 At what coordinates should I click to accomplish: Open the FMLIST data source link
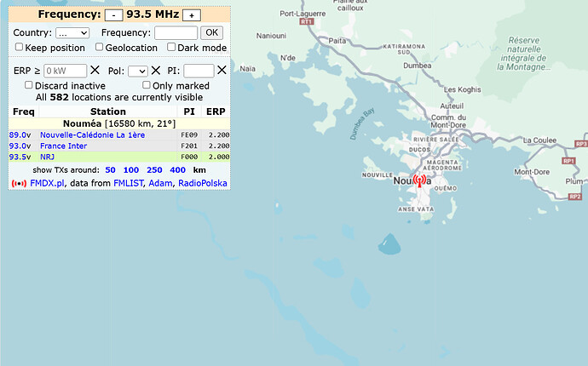click(128, 183)
